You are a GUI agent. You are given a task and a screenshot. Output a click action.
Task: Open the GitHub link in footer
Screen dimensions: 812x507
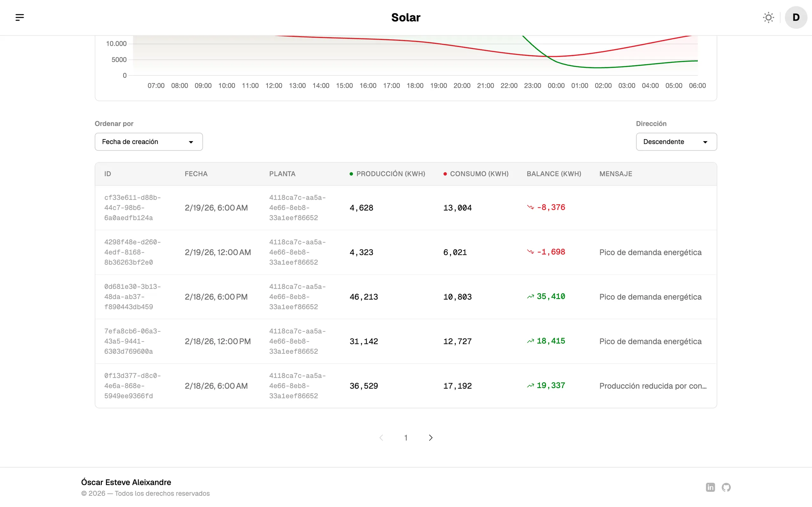click(726, 487)
